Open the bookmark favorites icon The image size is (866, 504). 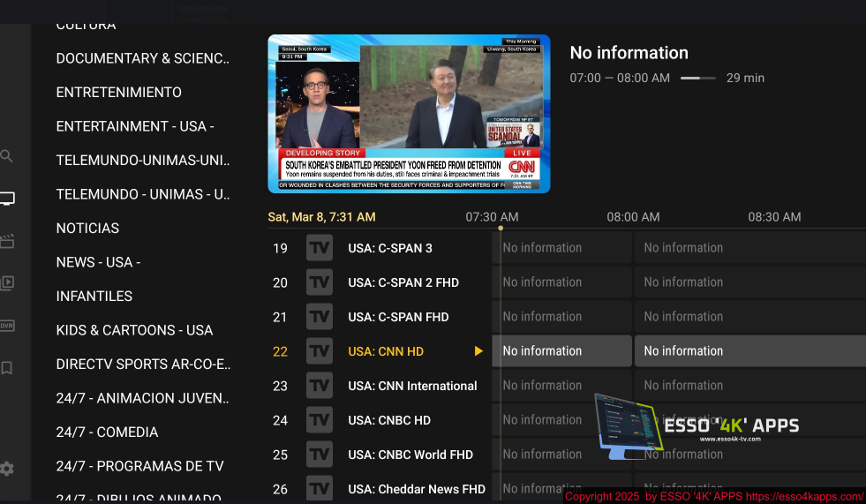(7, 367)
